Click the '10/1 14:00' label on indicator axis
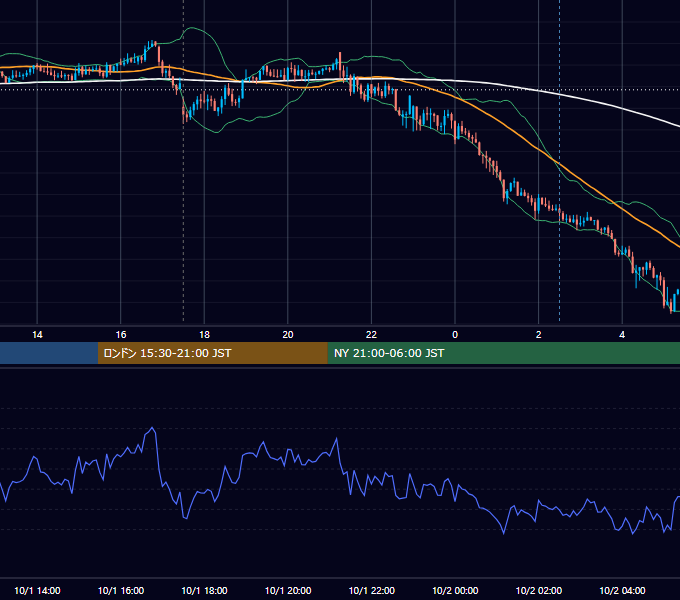680x600 pixels. 37,590
